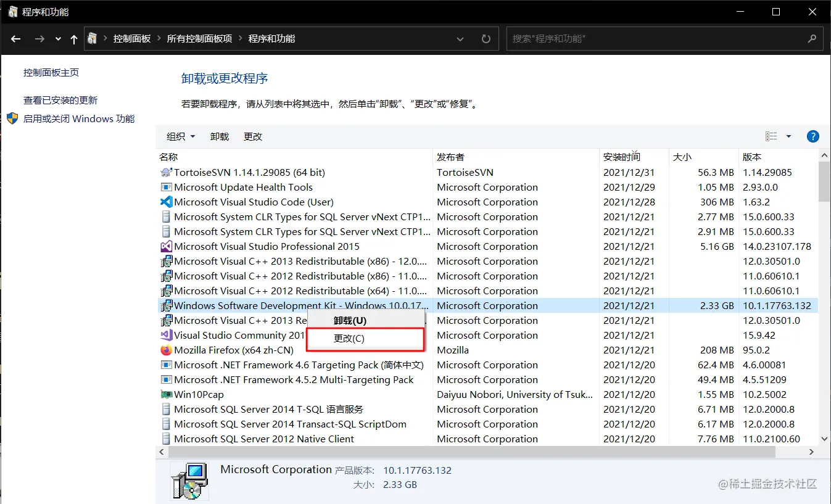This screenshot has height=504, width=831.
Task: Click the forward navigation arrow
Action: [38, 38]
